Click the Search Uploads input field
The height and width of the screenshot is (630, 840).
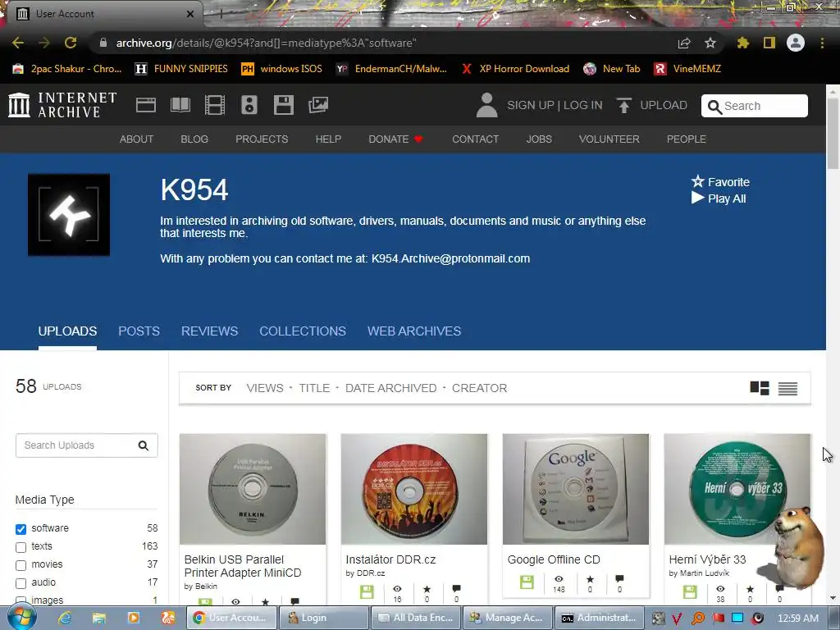[x=87, y=445]
